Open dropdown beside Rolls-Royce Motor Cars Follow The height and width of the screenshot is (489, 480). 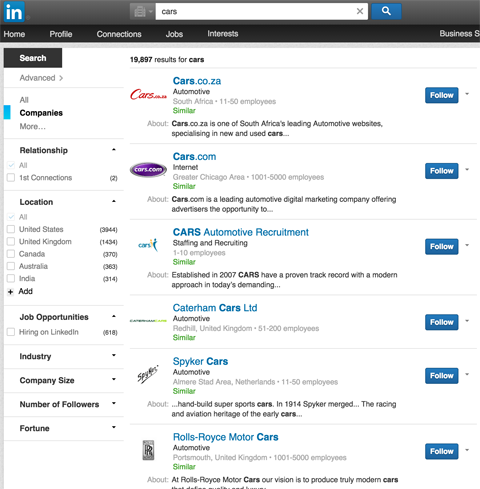coord(467,450)
